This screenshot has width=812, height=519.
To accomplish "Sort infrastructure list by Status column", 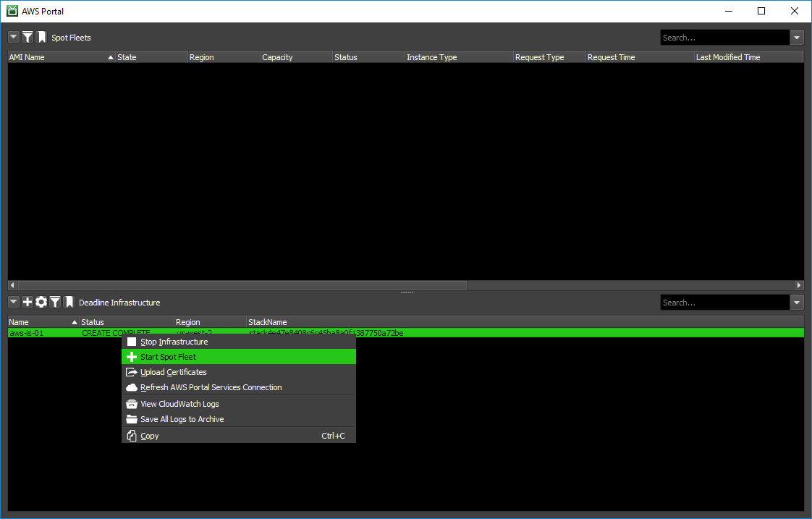I will point(127,322).
